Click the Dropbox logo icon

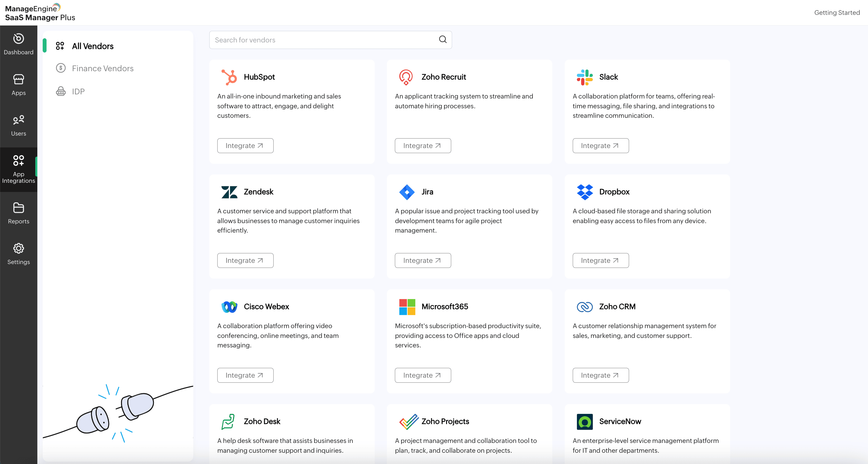[x=585, y=192]
